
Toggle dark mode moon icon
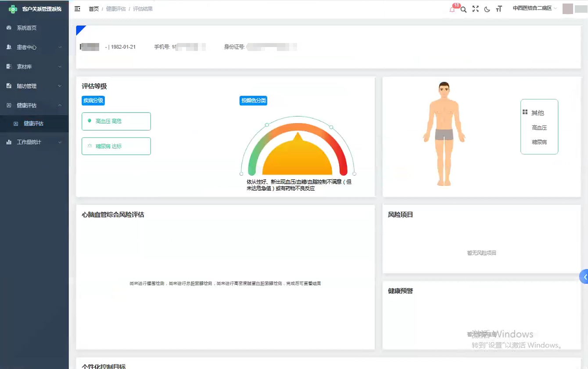[487, 9]
